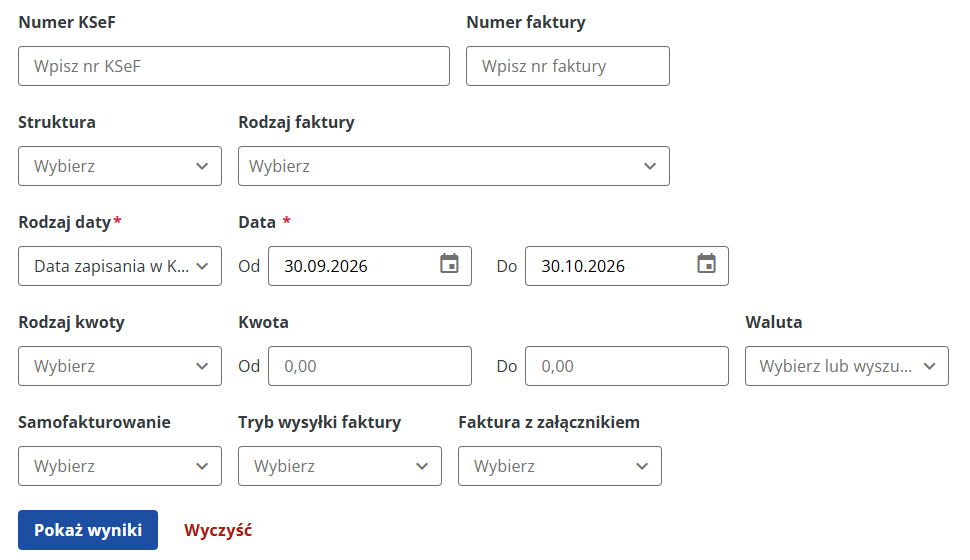This screenshot has width=970, height=560.
Task: Click the Pokaż wyniki button
Action: pyautogui.click(x=88, y=530)
